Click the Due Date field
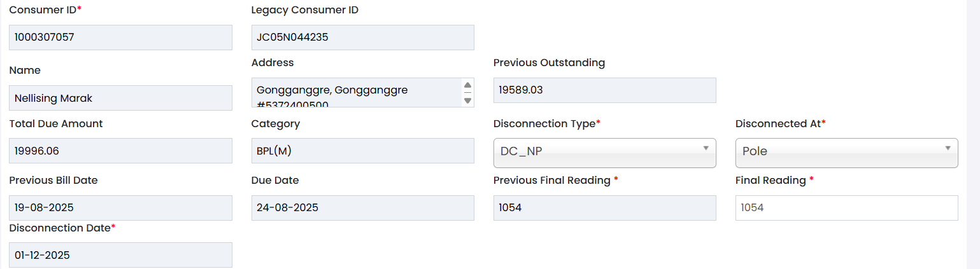This screenshot has width=980, height=269. pos(362,208)
